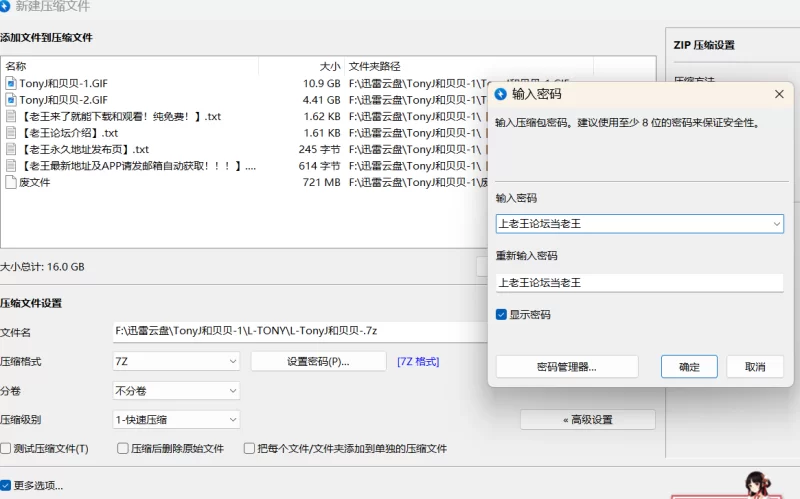This screenshot has width=800, height=499.
Task: Click the 废文件 file icon
Action: (11, 182)
